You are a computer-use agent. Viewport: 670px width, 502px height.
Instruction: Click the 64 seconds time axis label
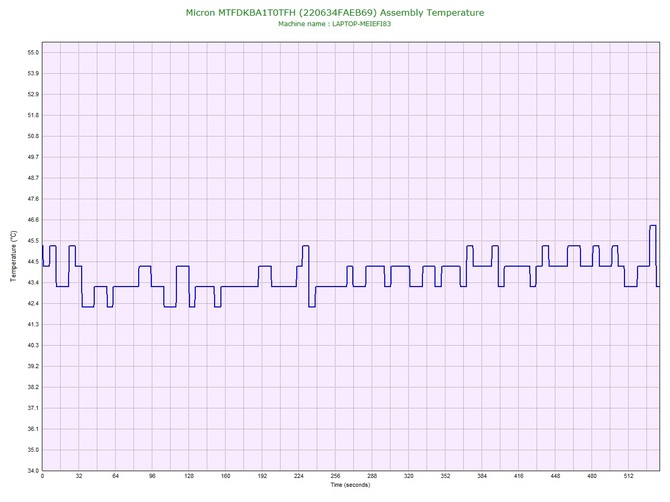click(x=115, y=476)
